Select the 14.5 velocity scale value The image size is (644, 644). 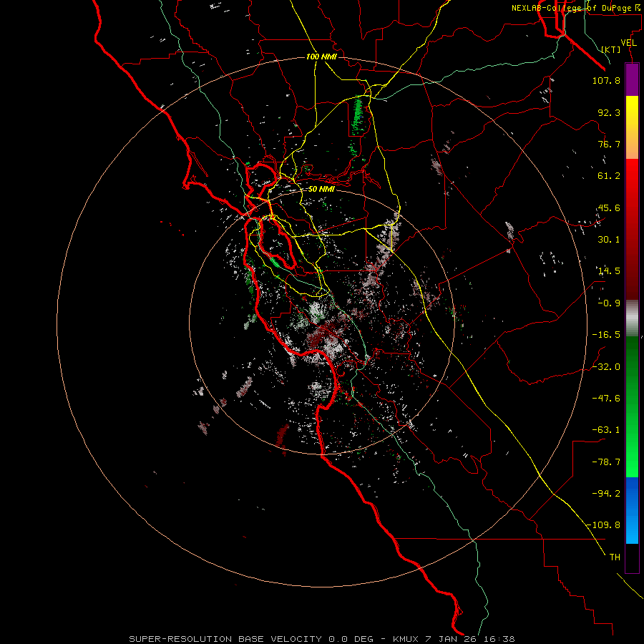click(609, 271)
